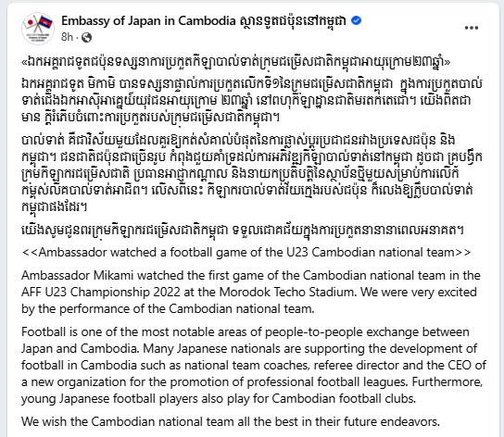Click the 8h post timestamp
This screenshot has width=504, height=437.
(x=68, y=37)
